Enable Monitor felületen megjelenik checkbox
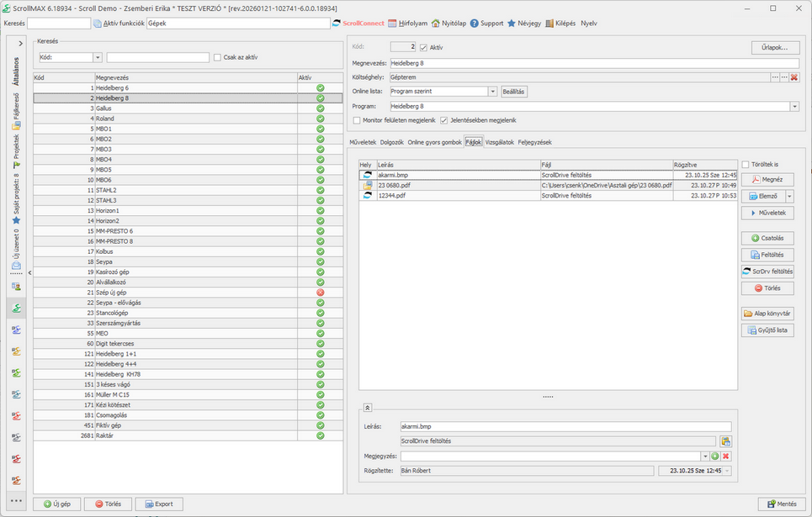This screenshot has width=812, height=517. (x=357, y=120)
